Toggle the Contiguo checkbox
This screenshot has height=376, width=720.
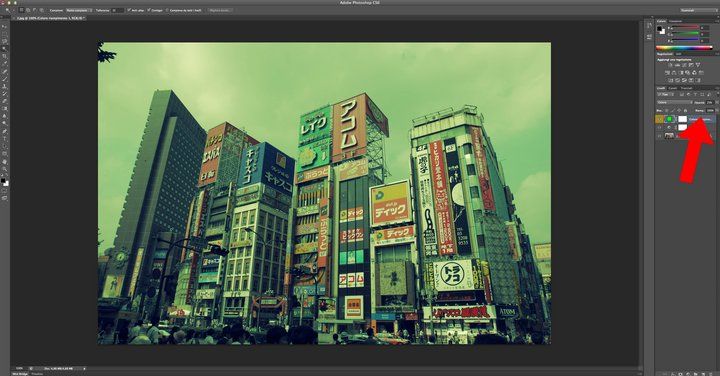point(149,10)
